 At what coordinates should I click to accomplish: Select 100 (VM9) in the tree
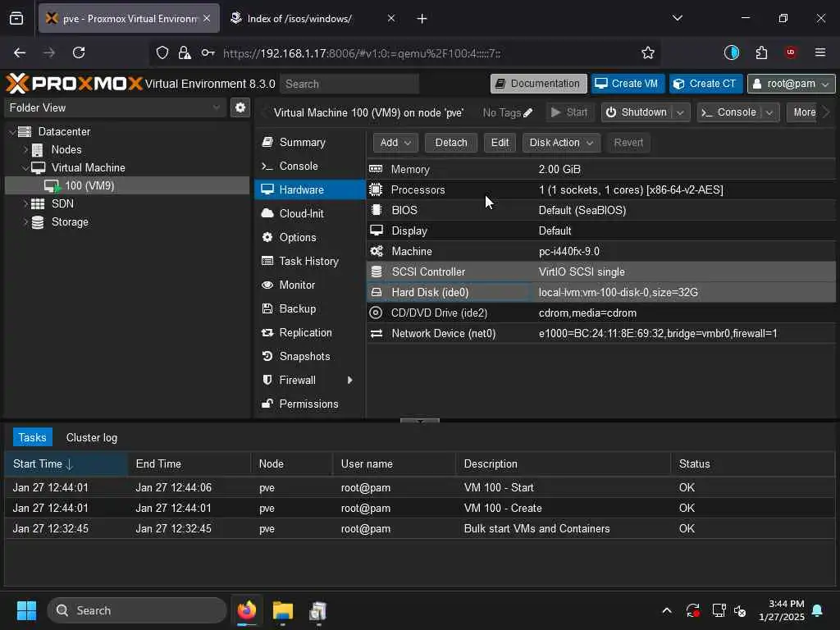pos(127,186)
